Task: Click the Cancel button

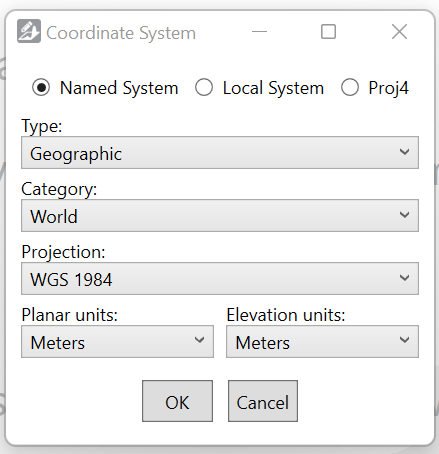Action: coord(263,401)
